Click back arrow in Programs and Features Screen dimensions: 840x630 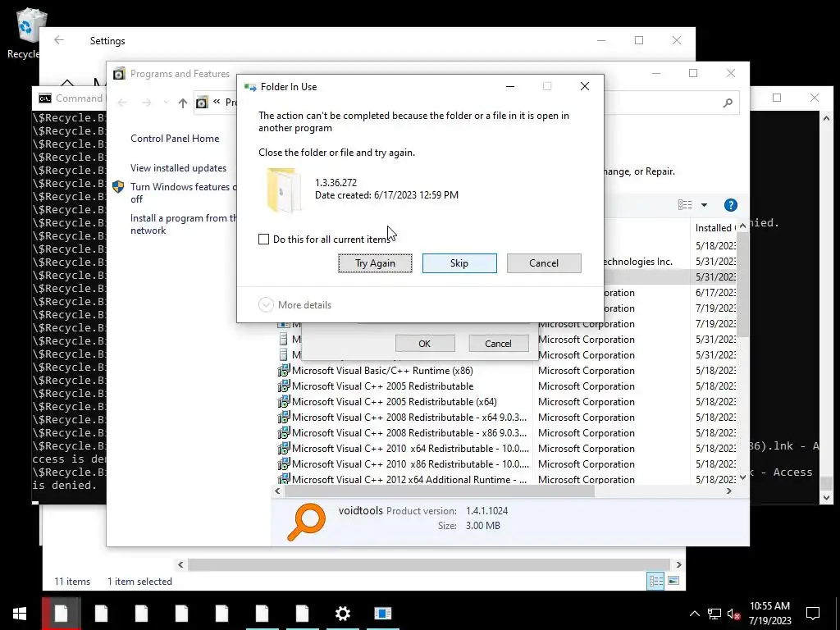pos(122,103)
